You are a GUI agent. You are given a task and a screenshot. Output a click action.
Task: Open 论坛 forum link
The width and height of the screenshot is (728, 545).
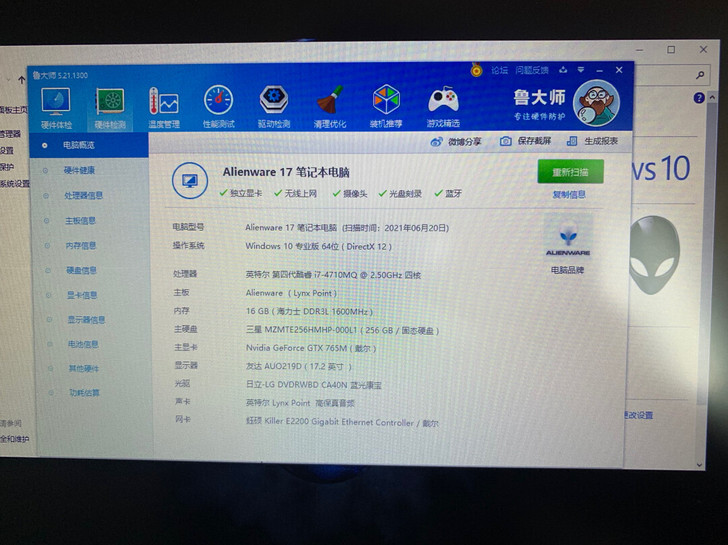tap(500, 70)
